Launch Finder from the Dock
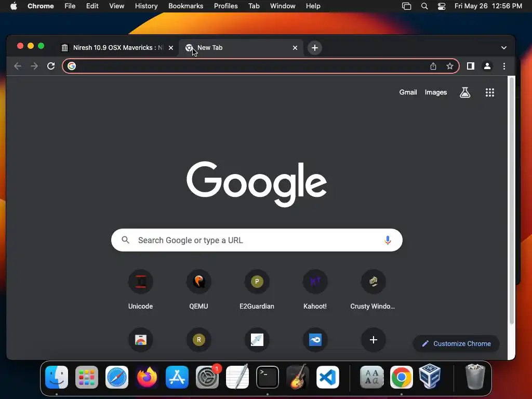The image size is (532, 399). pos(57,377)
